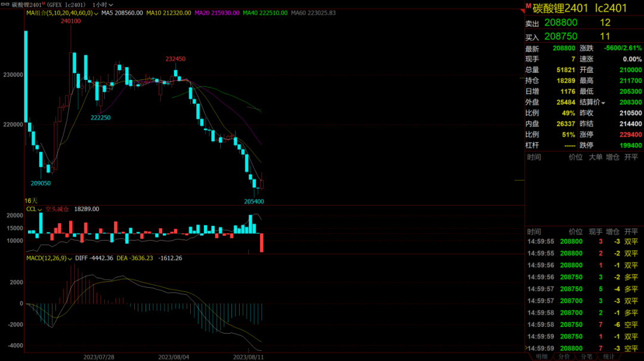Click the MA40 222510.00 legend label
The height and width of the screenshot is (361, 644).
265,13
